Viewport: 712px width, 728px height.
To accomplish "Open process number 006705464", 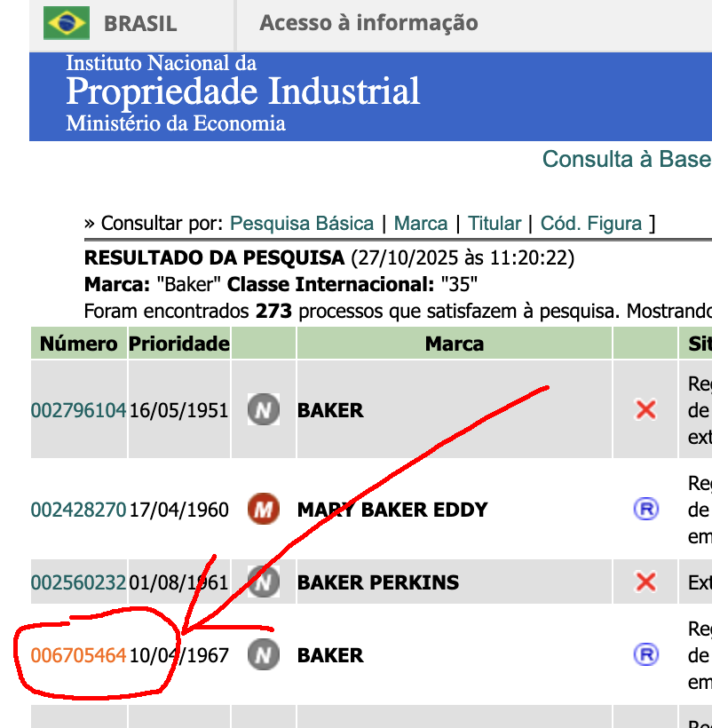I will tap(78, 655).
